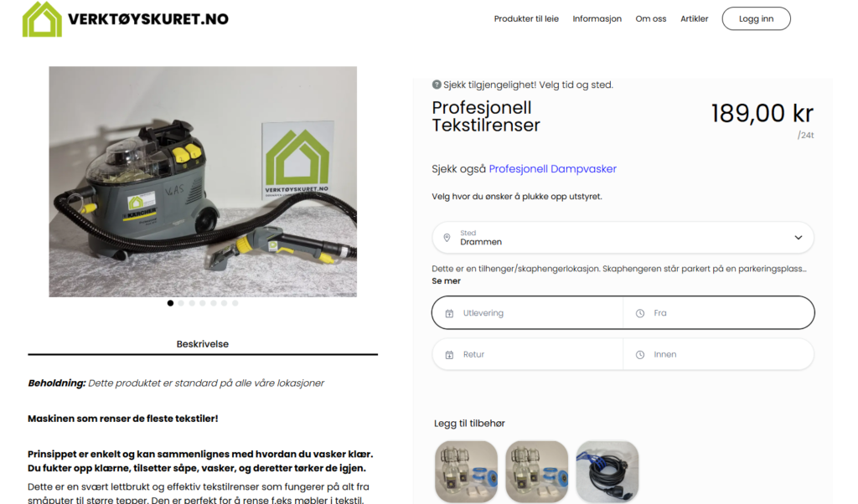The width and height of the screenshot is (858, 504).
Task: Click the clock icon beside Fra
Action: coord(639,313)
